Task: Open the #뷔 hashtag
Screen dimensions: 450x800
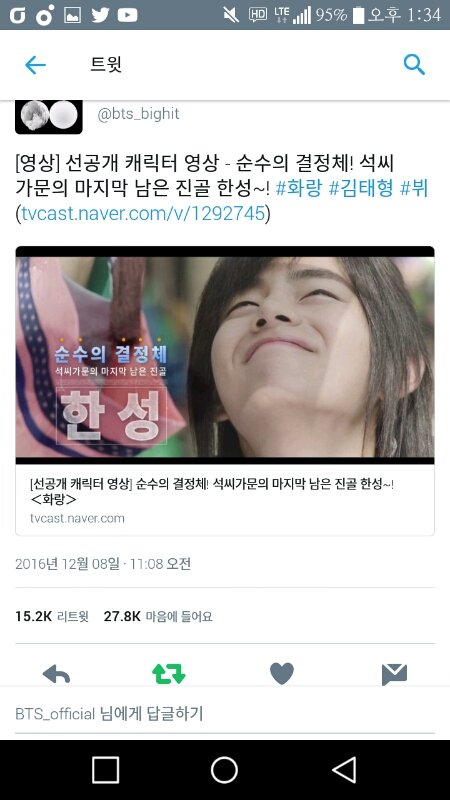Action: 414,189
